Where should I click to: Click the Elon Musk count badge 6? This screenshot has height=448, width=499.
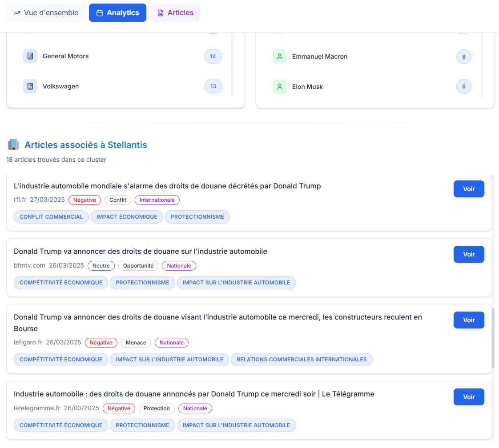click(x=464, y=87)
